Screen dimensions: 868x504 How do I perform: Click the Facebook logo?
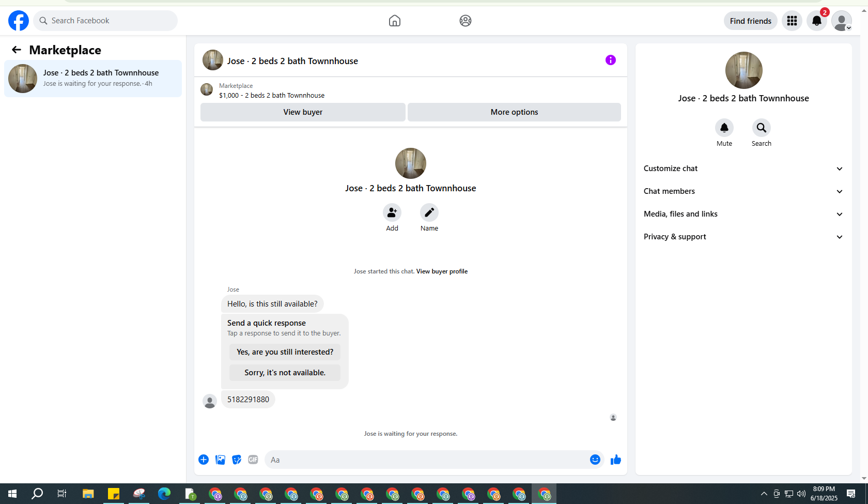(x=19, y=21)
